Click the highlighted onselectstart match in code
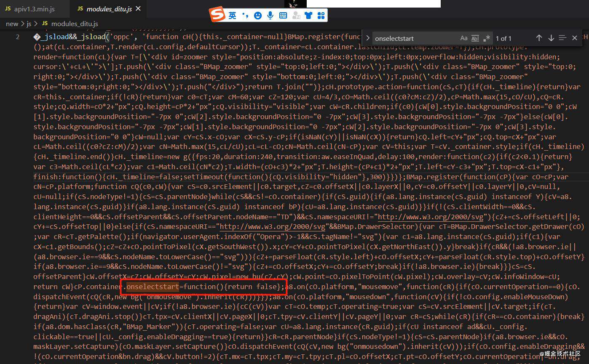 (153, 287)
